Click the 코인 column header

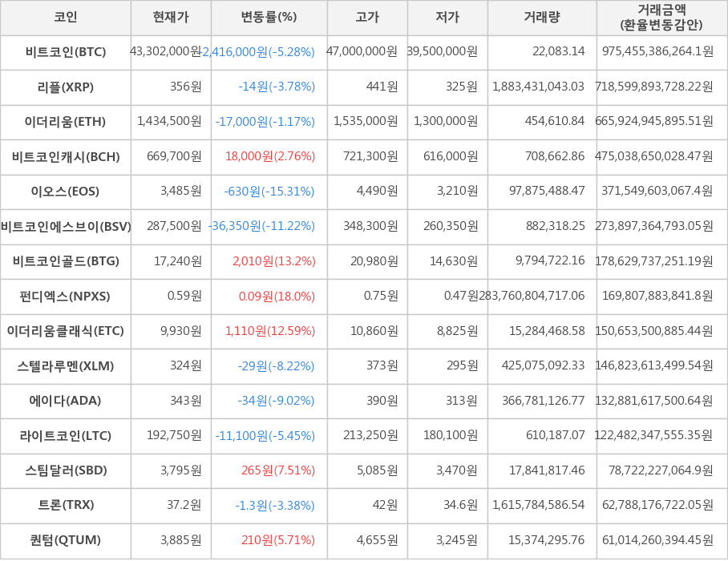click(66, 17)
